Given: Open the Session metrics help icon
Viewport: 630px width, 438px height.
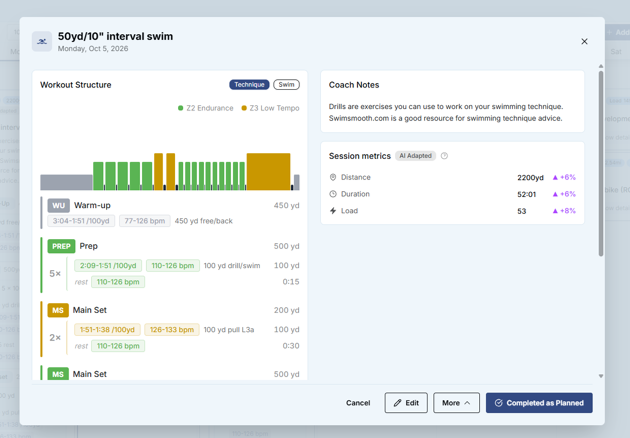Looking at the screenshot, I should point(444,156).
